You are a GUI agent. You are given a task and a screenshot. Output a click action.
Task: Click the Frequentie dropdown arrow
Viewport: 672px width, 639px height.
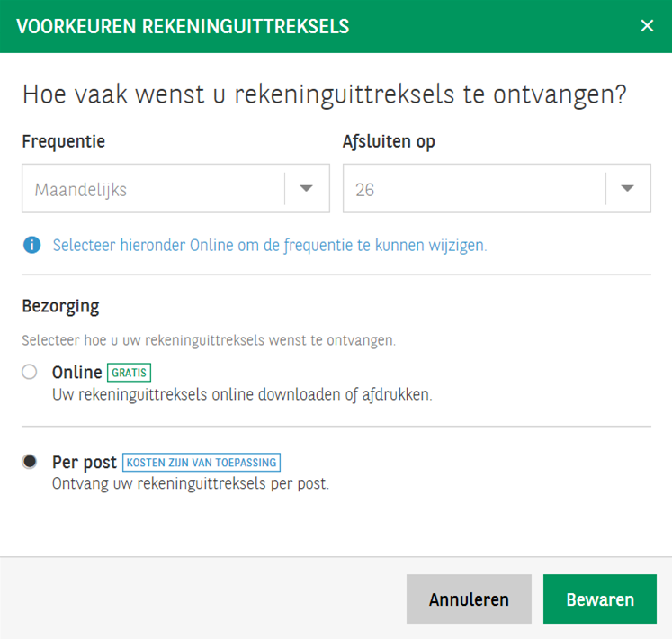(x=306, y=189)
